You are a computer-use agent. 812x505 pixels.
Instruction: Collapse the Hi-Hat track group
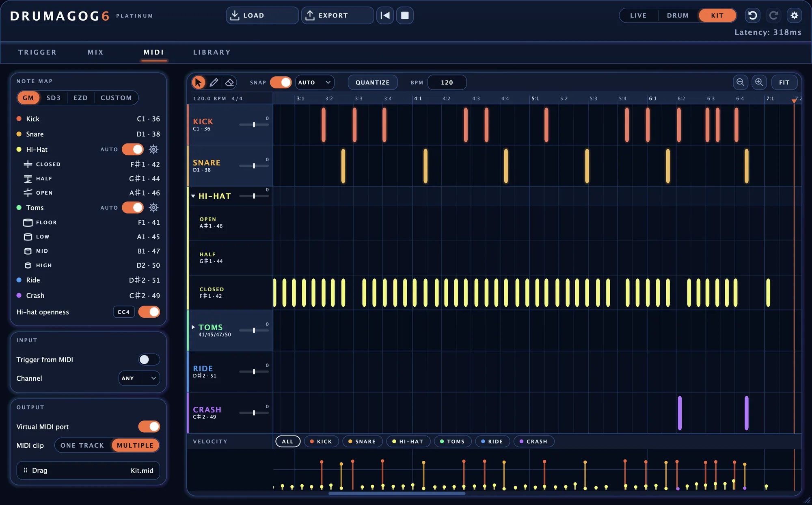tap(193, 196)
